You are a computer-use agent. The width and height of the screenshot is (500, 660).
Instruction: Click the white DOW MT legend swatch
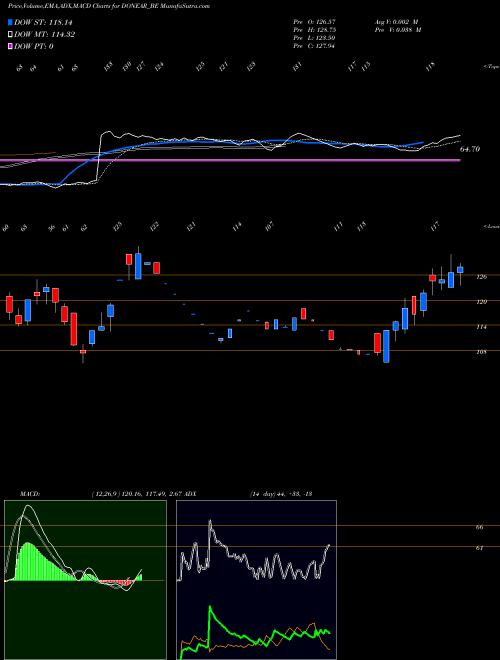10,35
